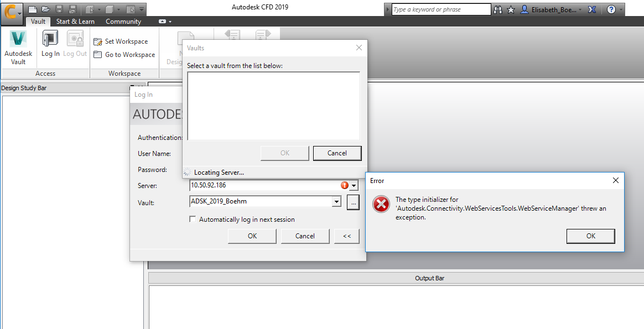Click the Autodesk Exchange X icon
Viewport: 644px width, 329px height.
592,9
